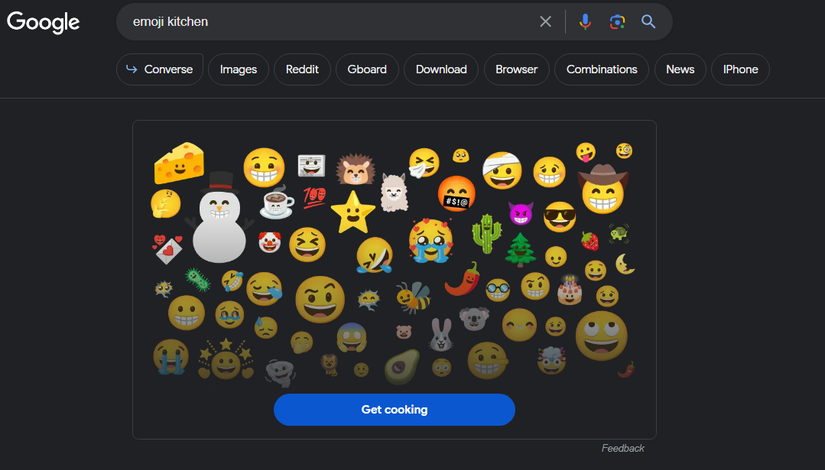Click the white llama emoji
Screen dimensions: 825x470
[394, 193]
